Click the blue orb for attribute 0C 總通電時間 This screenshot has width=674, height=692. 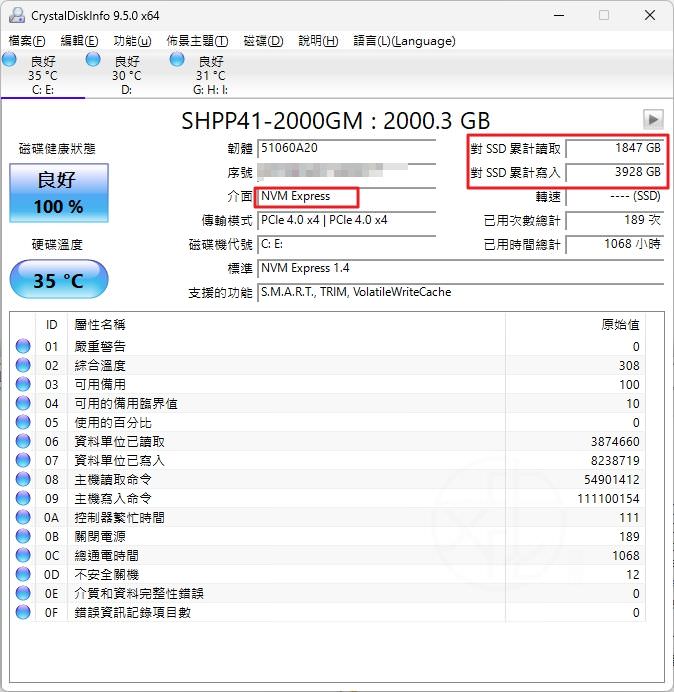(x=23, y=555)
